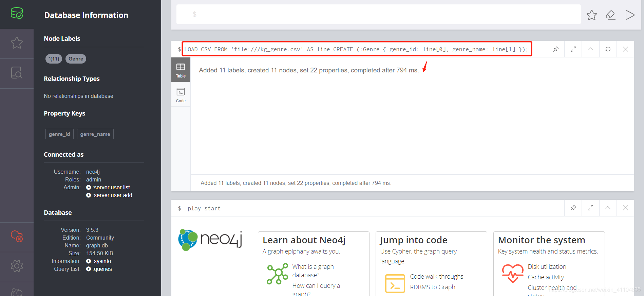Click the graph network icon in Learn card
The image size is (644, 296).
(277, 274)
